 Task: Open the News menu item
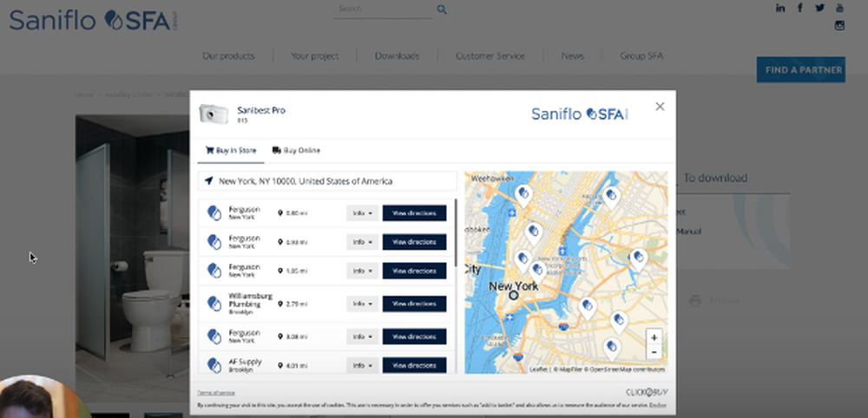tap(572, 56)
